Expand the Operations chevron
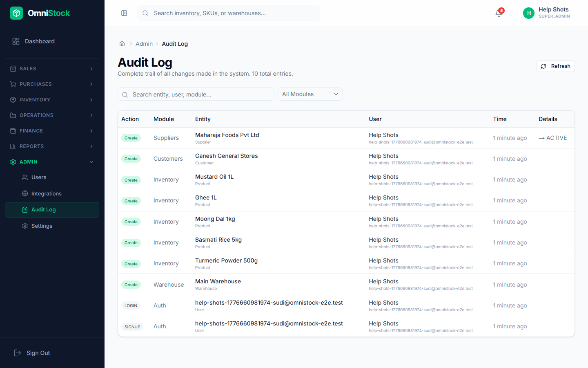The height and width of the screenshot is (368, 588). 91,115
